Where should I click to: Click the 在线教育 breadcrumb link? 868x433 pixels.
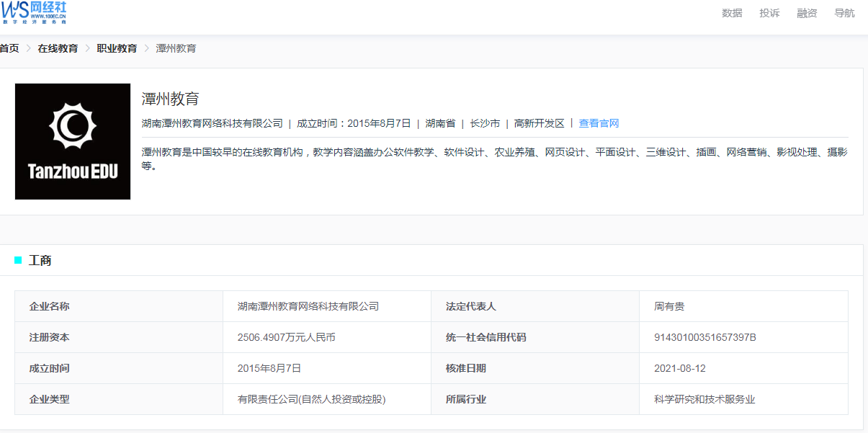[x=58, y=48]
